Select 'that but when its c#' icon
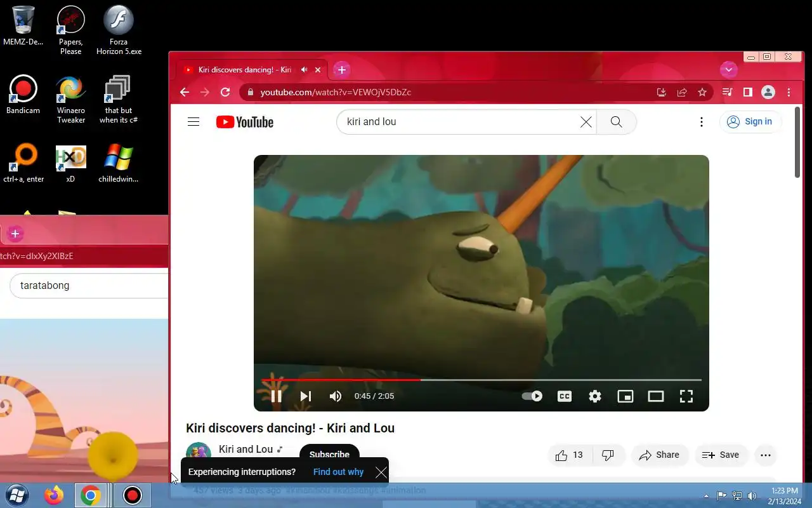 coord(119,99)
